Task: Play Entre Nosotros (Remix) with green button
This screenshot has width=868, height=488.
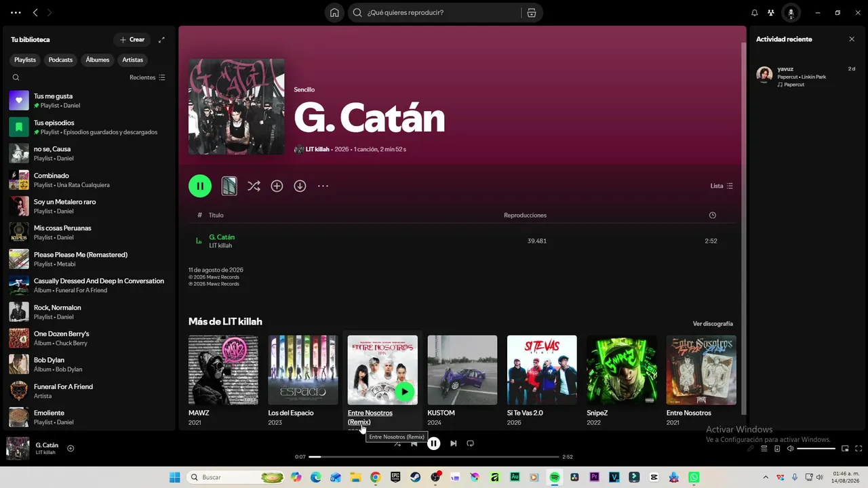Action: [x=404, y=392]
